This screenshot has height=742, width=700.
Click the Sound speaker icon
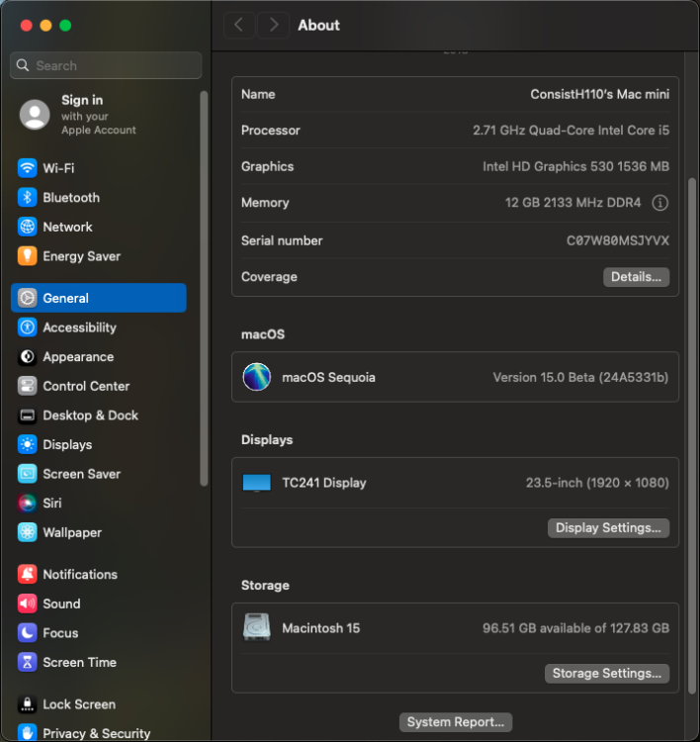pyautogui.click(x=27, y=603)
